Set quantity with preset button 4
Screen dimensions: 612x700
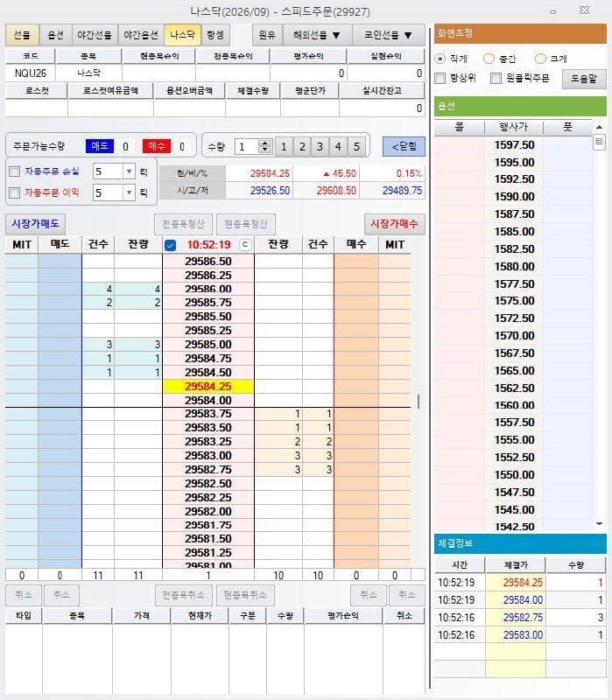pos(338,146)
